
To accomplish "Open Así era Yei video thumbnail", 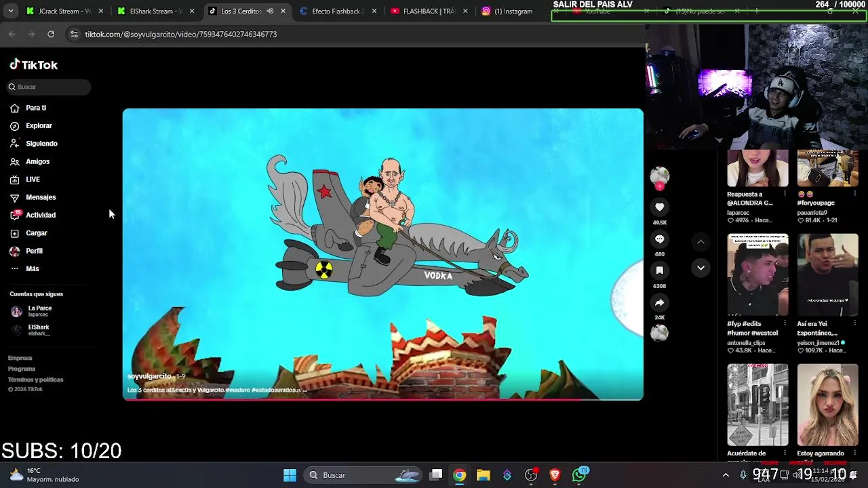I will click(x=827, y=274).
